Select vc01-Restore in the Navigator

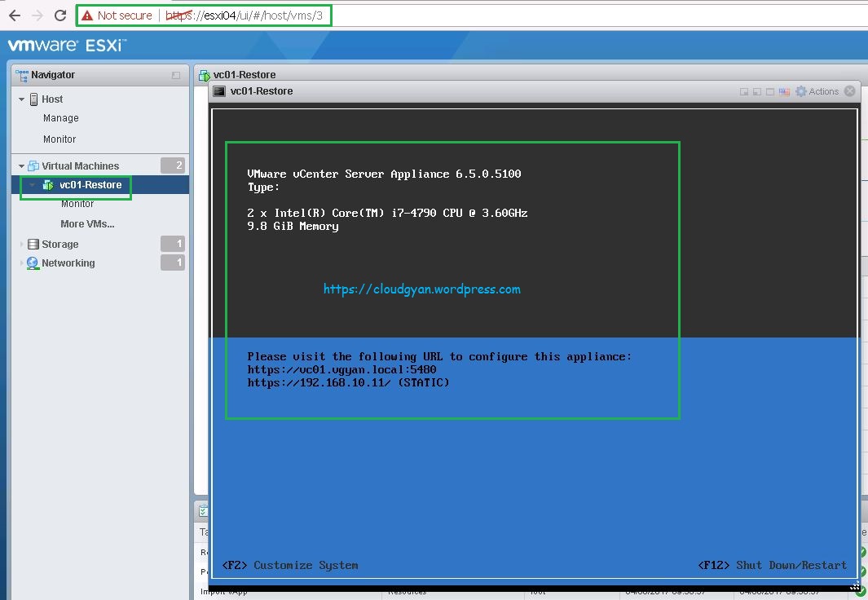point(90,185)
